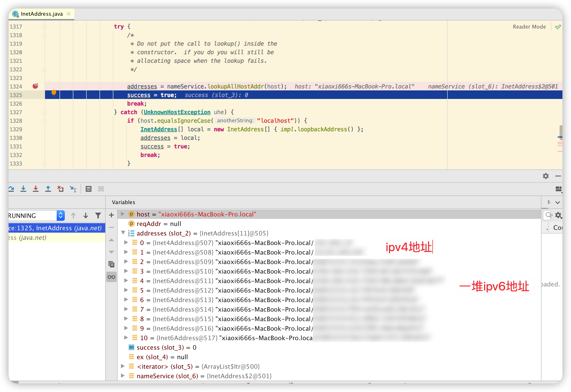Click the Step Out icon
Screen dimensions: 571x392
pos(48,189)
